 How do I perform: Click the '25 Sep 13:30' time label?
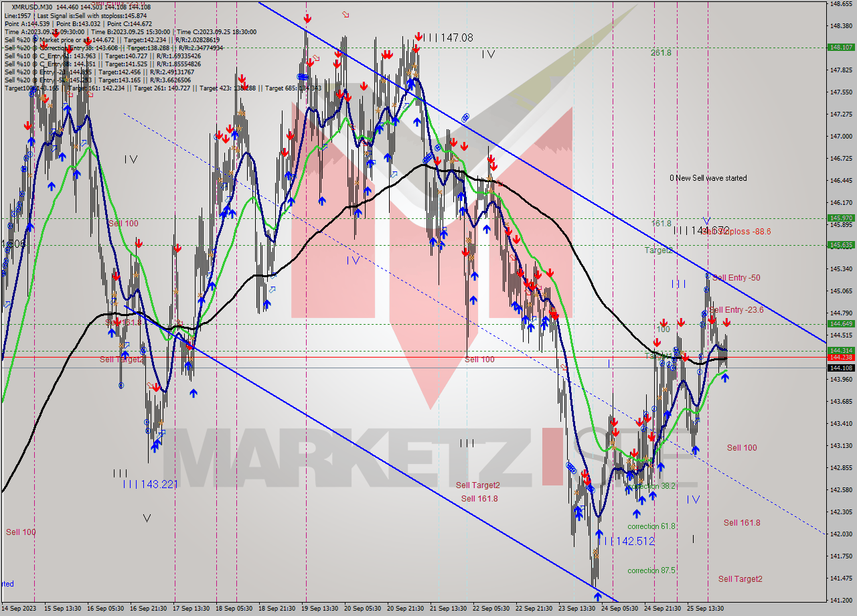[x=706, y=609]
